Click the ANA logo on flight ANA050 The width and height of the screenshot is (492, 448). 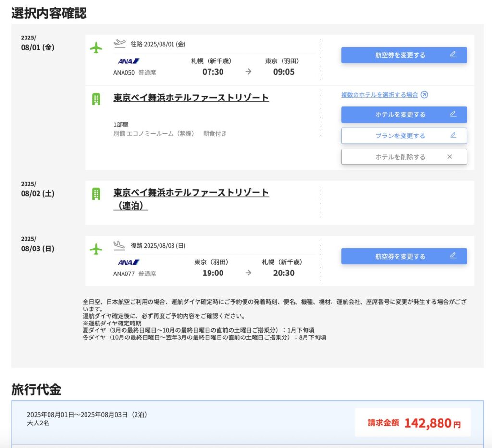coord(129,61)
